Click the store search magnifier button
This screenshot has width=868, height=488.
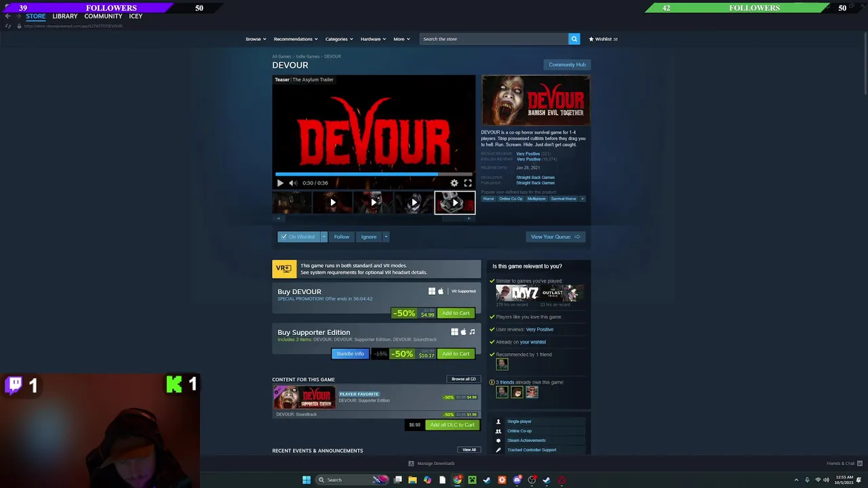[574, 39]
